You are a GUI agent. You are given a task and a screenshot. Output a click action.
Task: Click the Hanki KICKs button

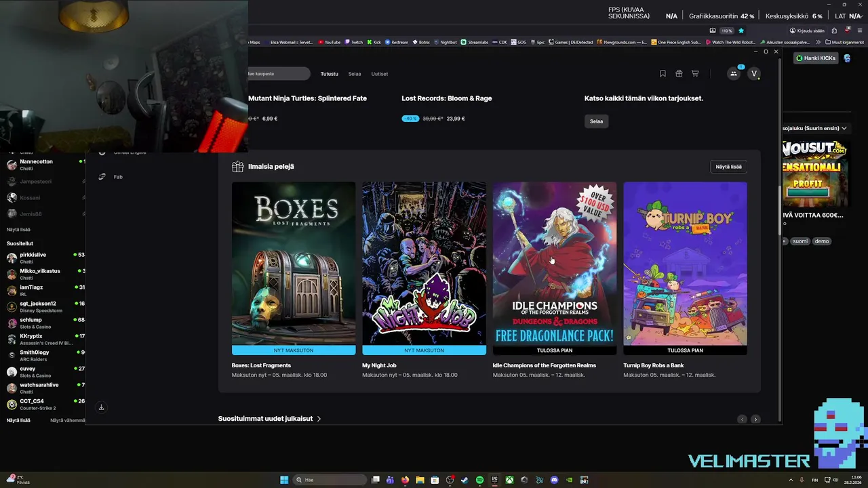816,58
